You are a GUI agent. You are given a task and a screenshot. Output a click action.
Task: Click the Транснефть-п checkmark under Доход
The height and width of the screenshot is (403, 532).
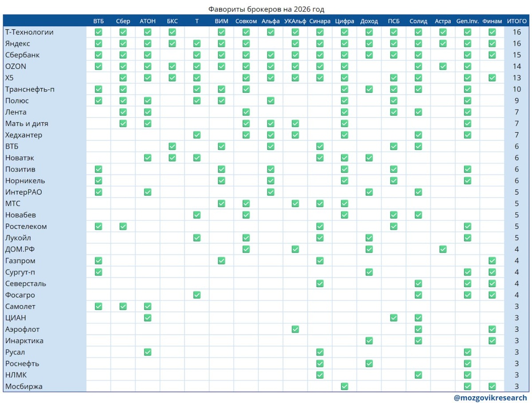pos(369,89)
